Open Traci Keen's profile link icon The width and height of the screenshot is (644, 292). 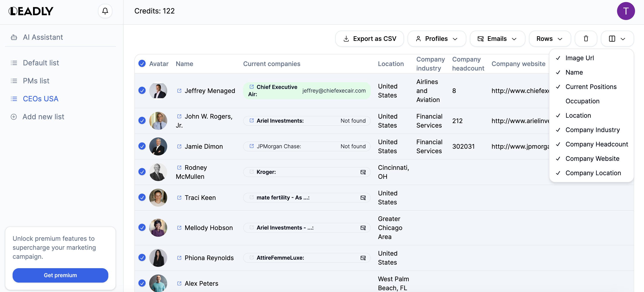[x=179, y=197]
